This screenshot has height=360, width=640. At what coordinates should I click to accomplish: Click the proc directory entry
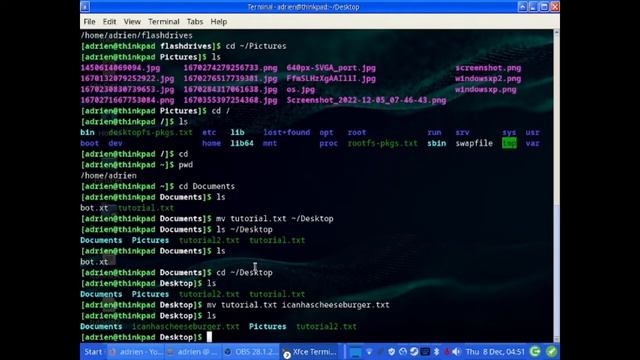[x=329, y=143]
